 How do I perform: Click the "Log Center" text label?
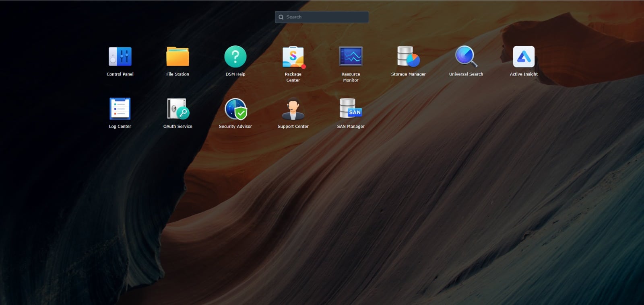(120, 127)
